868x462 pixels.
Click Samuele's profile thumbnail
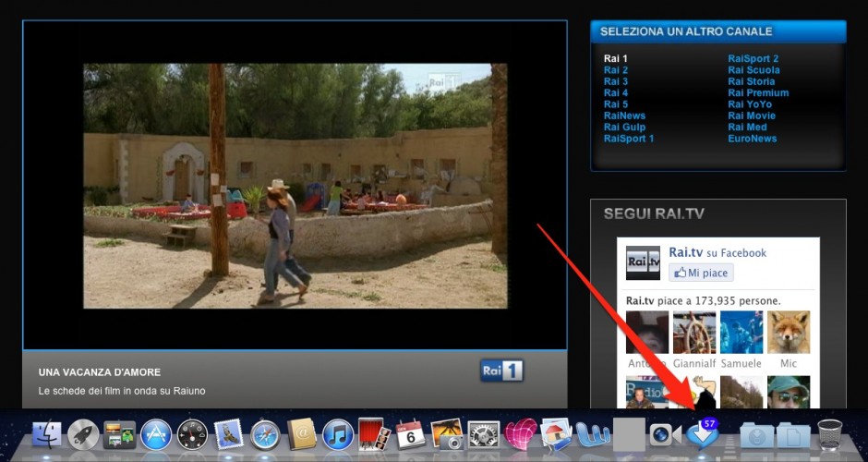click(741, 333)
